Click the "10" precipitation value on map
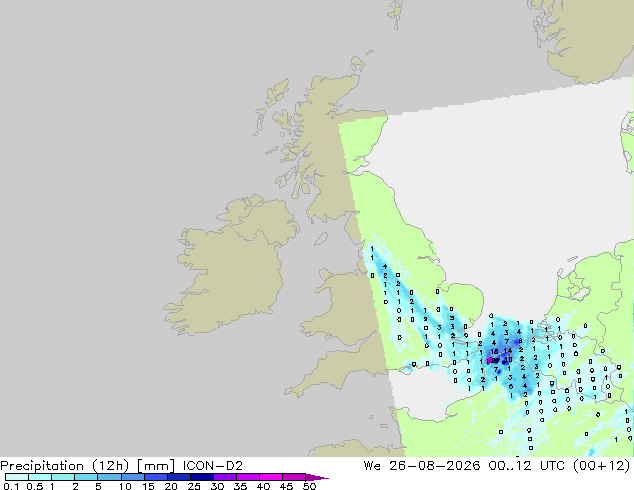Image resolution: width=634 pixels, height=490 pixels. (509, 359)
